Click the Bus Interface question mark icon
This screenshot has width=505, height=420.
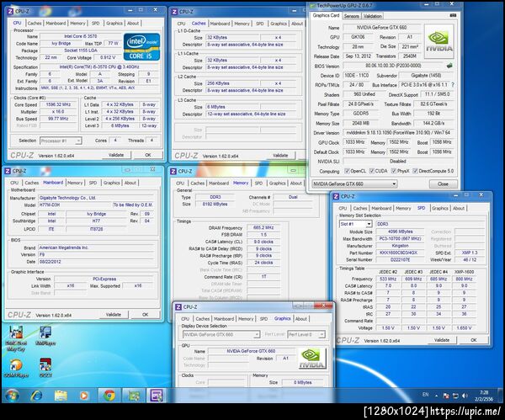(x=453, y=85)
